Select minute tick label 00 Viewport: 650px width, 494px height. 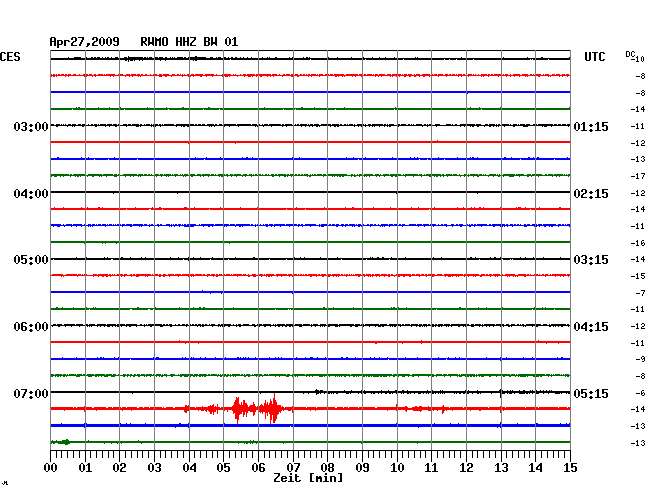point(51,468)
